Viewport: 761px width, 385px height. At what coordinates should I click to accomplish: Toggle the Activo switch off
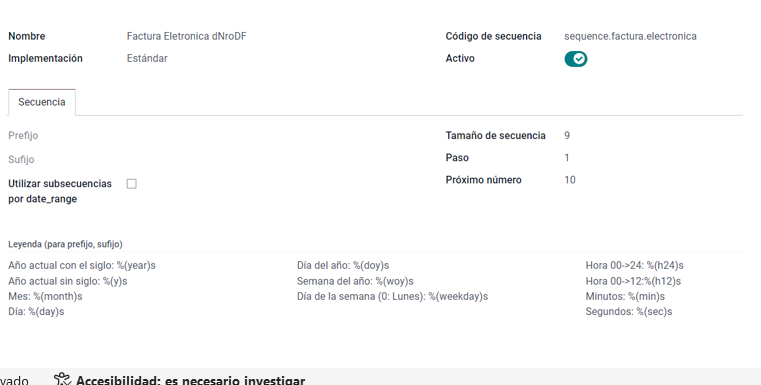(576, 59)
